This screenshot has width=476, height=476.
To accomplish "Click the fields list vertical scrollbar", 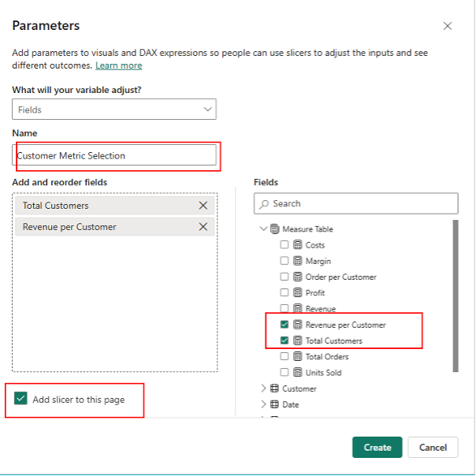I will click(x=456, y=296).
